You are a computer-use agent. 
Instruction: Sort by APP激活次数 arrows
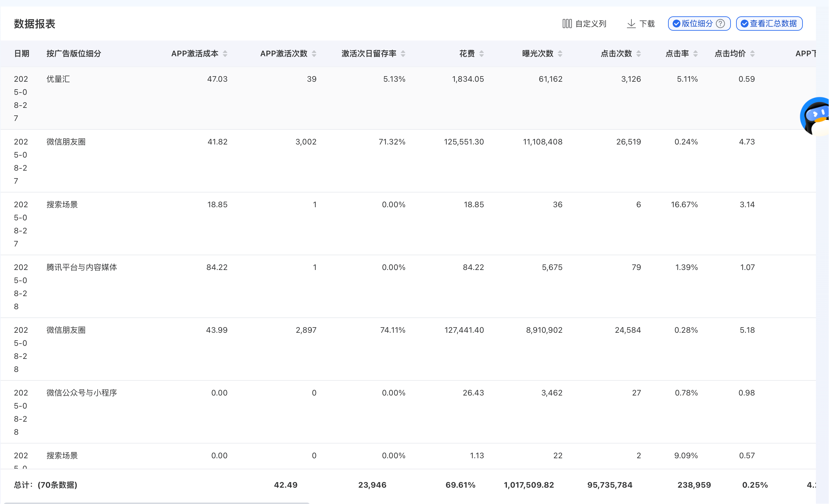314,54
